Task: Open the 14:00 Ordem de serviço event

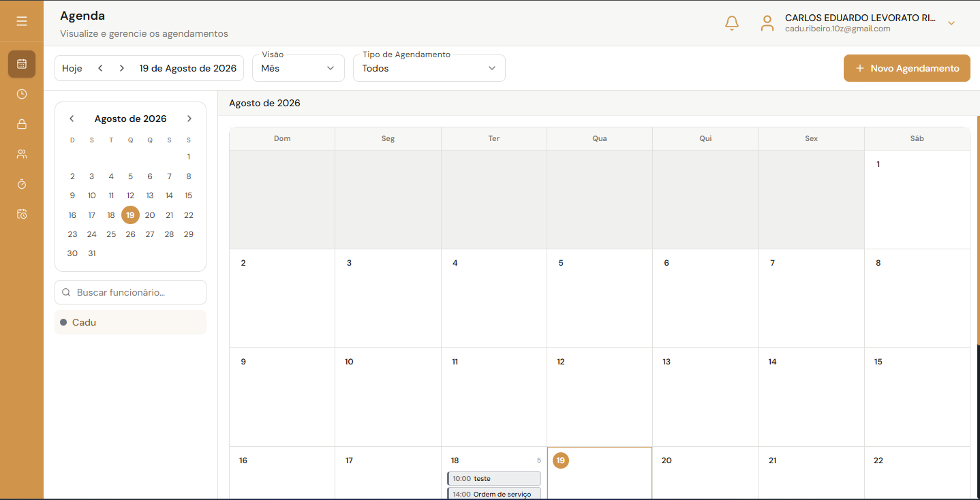Action: (494, 494)
